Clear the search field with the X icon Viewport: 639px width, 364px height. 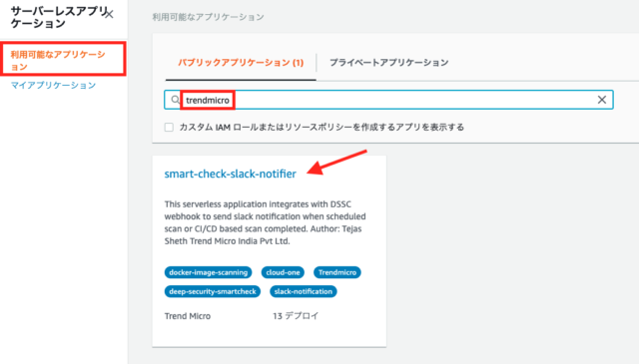(x=601, y=100)
